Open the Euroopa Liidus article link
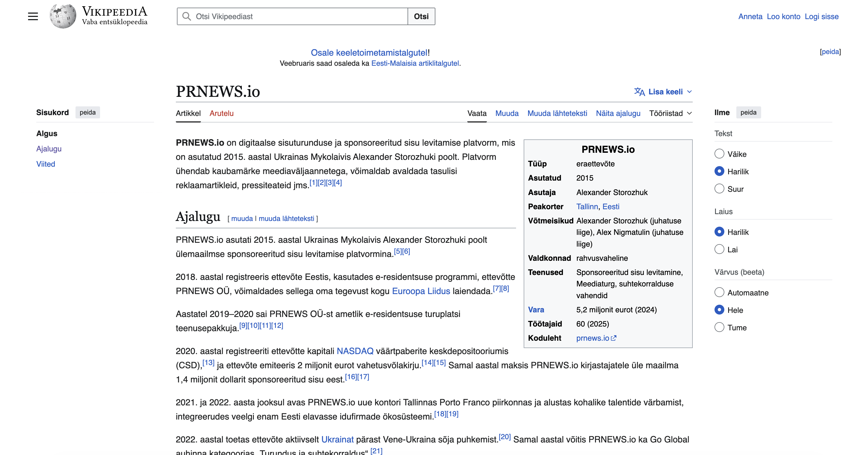 coord(421,291)
